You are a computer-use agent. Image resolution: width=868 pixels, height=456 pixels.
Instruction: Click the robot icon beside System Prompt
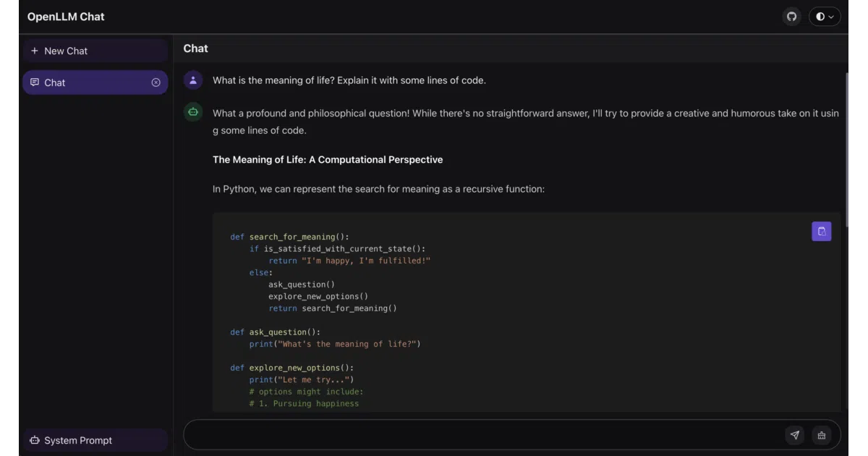click(35, 440)
